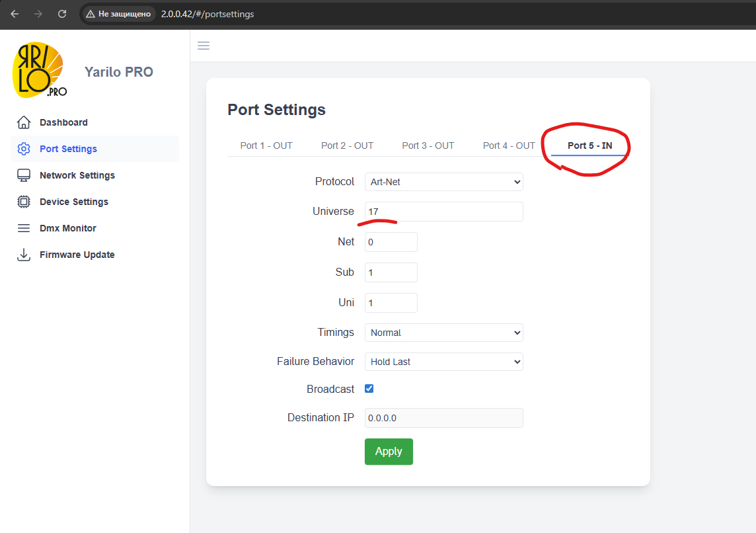Go to the Firmware Update page
756x533 pixels.
coord(77,255)
